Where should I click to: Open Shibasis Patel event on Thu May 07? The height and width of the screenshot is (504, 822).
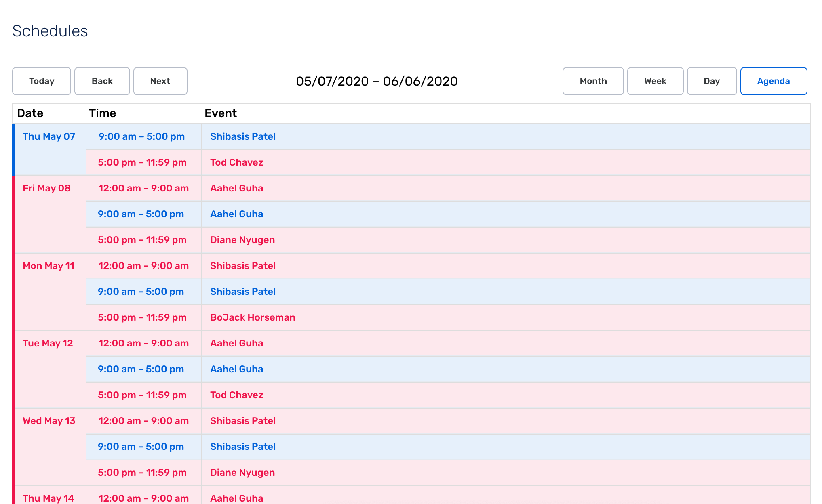click(x=506, y=136)
